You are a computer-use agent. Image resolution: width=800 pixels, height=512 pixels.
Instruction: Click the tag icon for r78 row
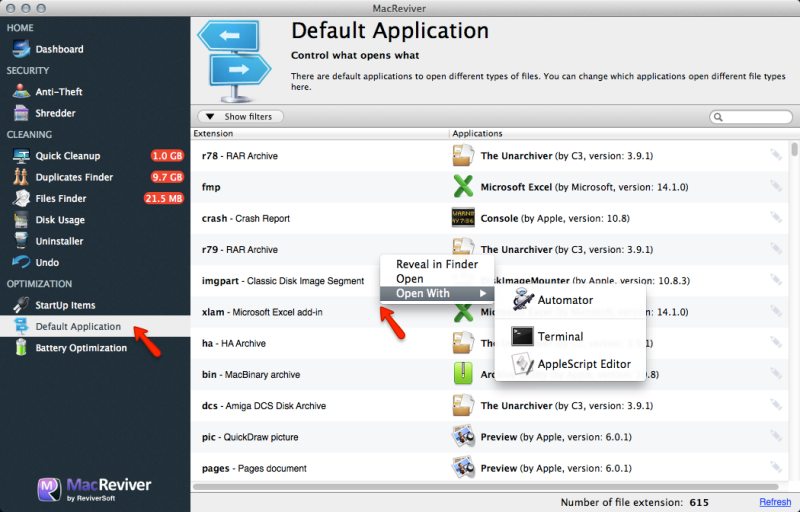[776, 155]
